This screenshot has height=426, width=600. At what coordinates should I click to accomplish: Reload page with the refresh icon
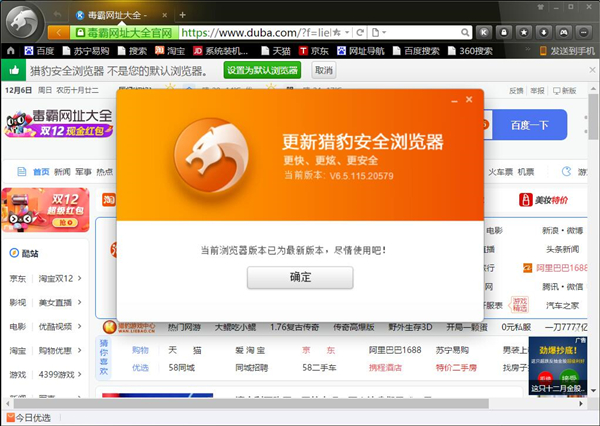[x=360, y=33]
